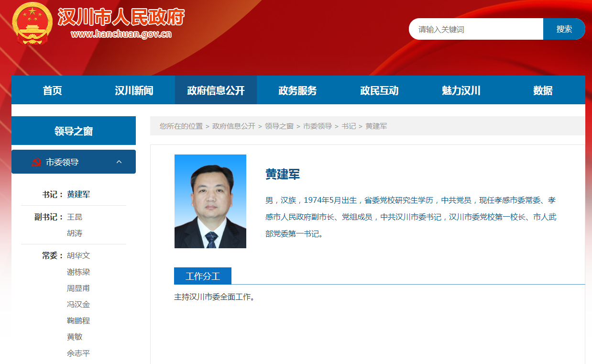The image size is (592, 364).
Task: Click the 副书记： label in the sidebar
Action: [49, 217]
